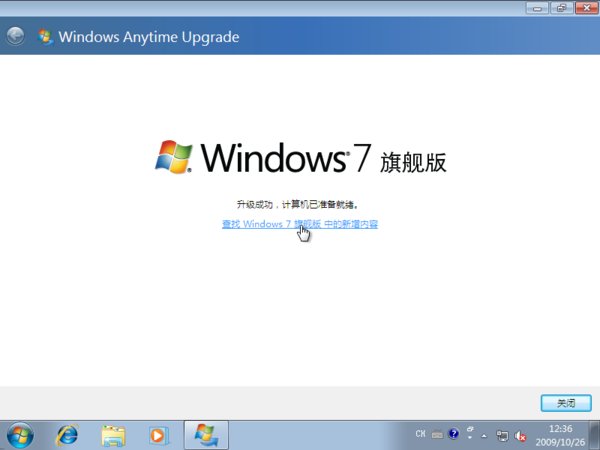Click the keyboard icon in language bar
Viewport: 600px width, 450px height.
tap(437, 435)
